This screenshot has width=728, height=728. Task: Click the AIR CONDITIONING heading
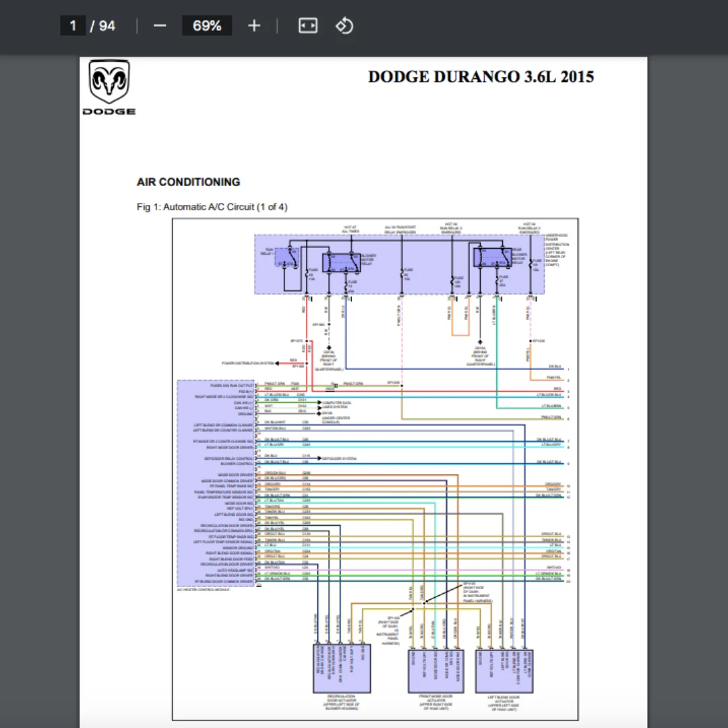[188, 182]
